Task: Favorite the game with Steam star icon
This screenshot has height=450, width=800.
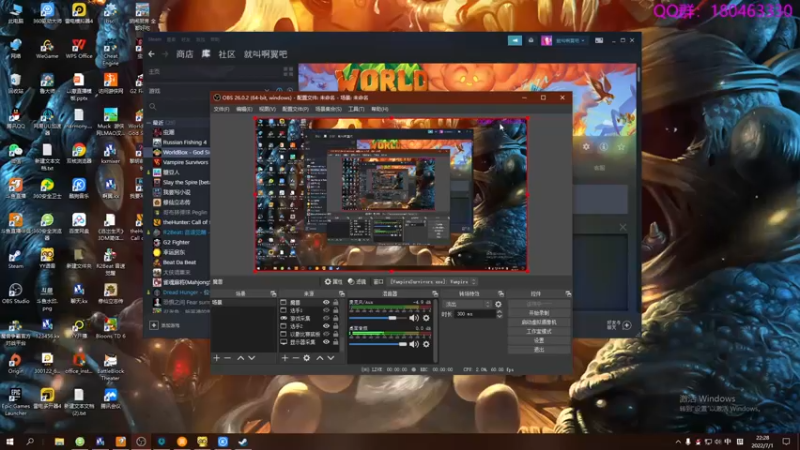Action: point(621,147)
